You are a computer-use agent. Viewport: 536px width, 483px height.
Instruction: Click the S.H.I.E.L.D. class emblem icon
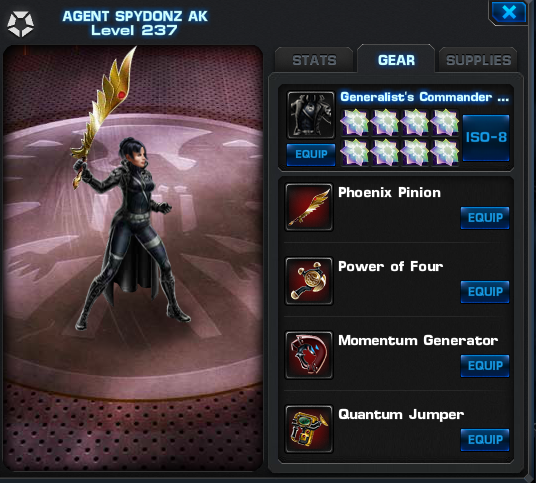tap(21, 24)
